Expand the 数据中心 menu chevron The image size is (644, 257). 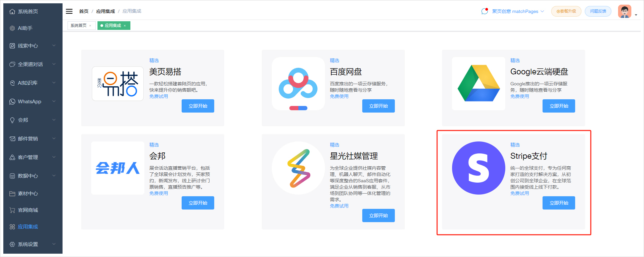coord(54,176)
